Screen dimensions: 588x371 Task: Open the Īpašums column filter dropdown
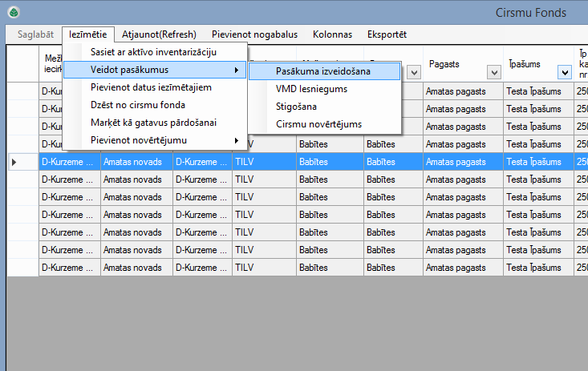pyautogui.click(x=565, y=72)
